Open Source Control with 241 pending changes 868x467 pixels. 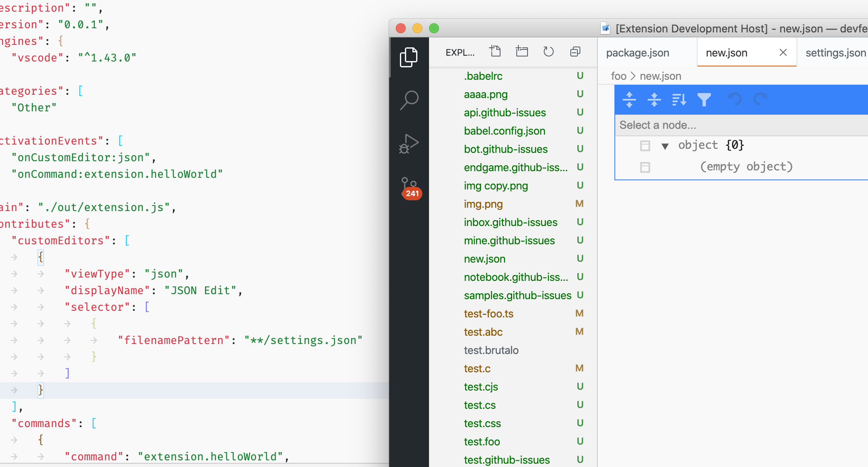(x=409, y=186)
